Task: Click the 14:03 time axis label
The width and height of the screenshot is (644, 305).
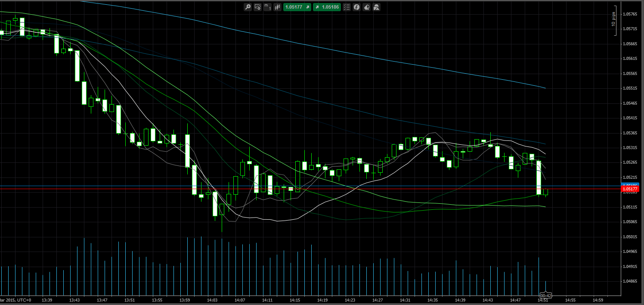Action: (212, 300)
